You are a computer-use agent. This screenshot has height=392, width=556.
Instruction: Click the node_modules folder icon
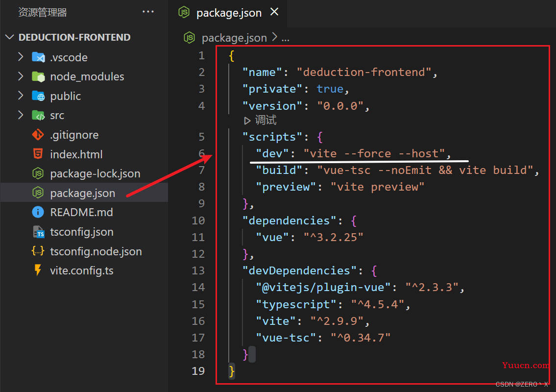[38, 76]
